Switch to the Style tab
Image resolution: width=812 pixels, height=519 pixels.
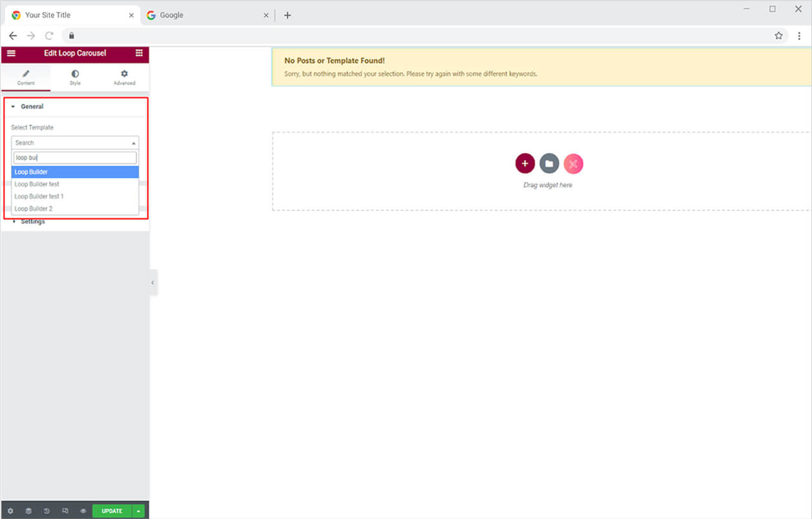(75, 77)
